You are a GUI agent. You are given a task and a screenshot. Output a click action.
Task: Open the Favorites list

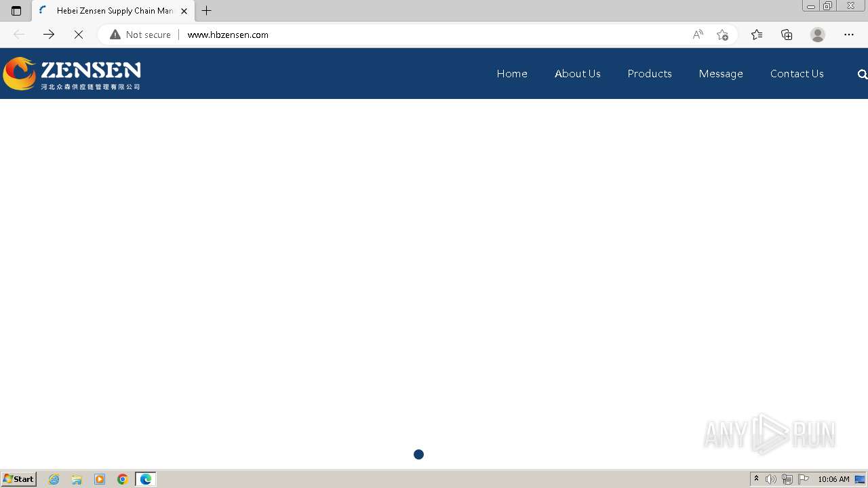pyautogui.click(x=757, y=35)
